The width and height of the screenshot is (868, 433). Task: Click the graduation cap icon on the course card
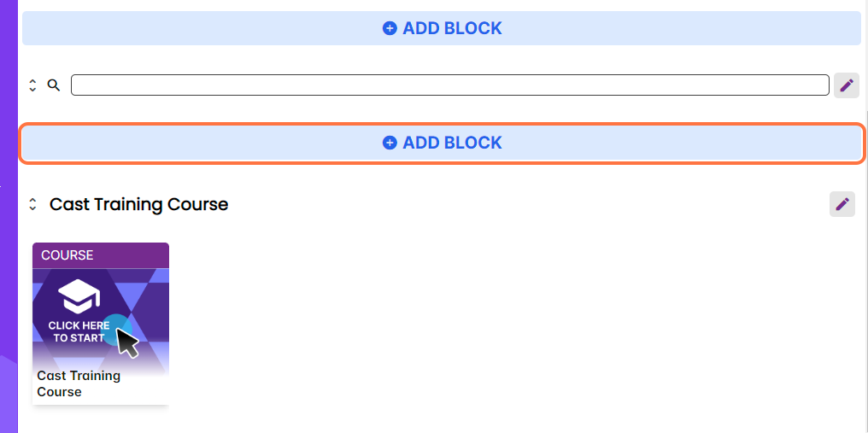coord(79,295)
